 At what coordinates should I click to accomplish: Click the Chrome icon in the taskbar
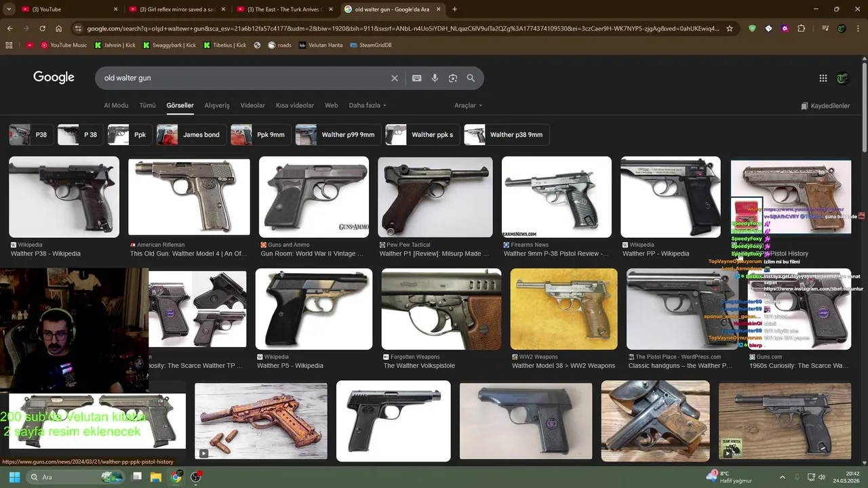click(176, 477)
